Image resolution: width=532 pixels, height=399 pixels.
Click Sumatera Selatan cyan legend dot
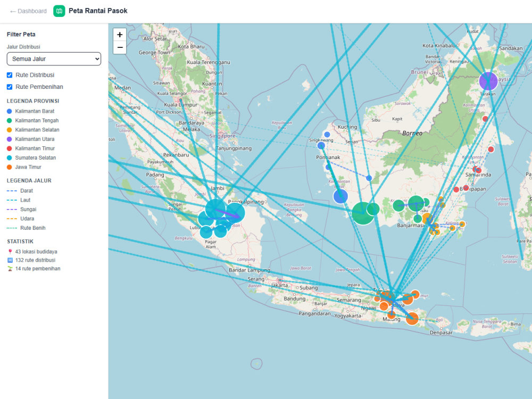click(9, 158)
